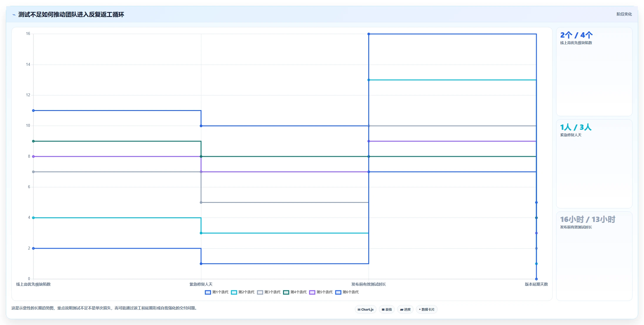The height and width of the screenshot is (325, 644).
Task: Click the title 测试不足如何推动团队进入反复返工循环
Action: 71,14
